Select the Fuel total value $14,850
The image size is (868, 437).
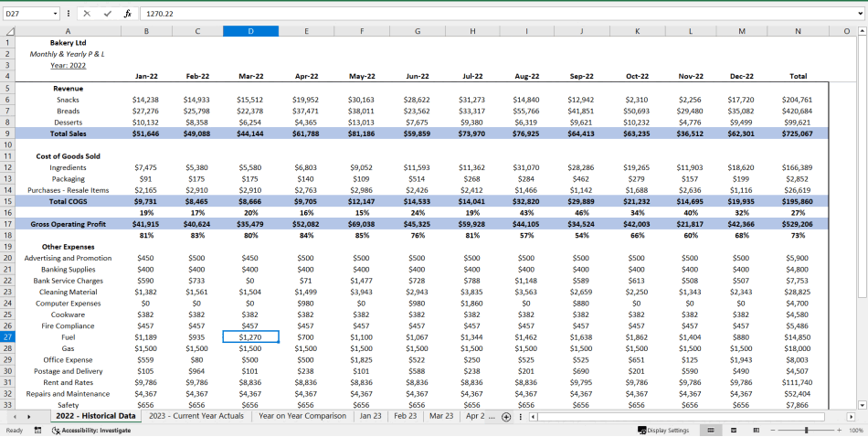tap(798, 336)
